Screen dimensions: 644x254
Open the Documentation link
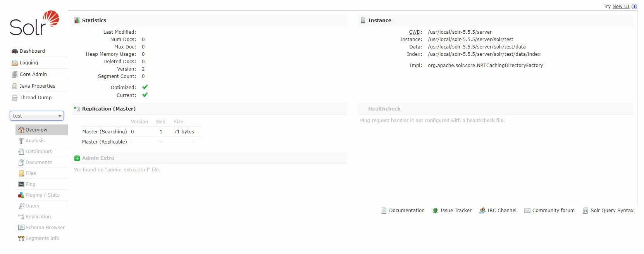pyautogui.click(x=407, y=211)
